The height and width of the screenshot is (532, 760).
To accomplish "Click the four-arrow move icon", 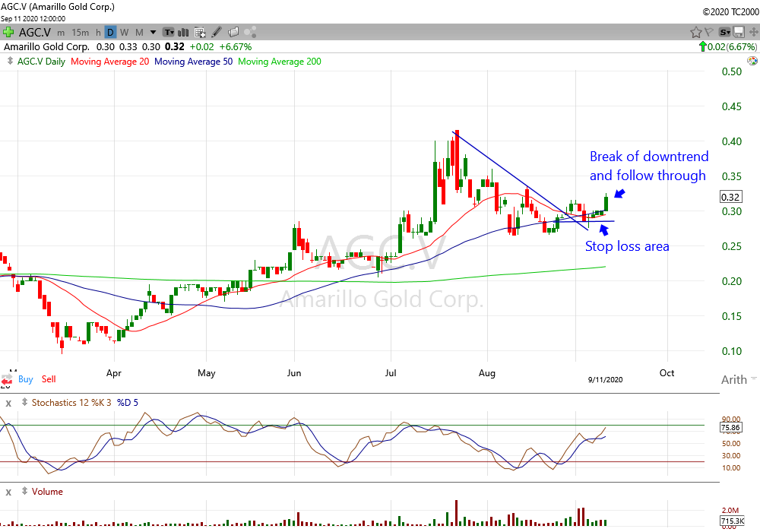I will coord(753,33).
